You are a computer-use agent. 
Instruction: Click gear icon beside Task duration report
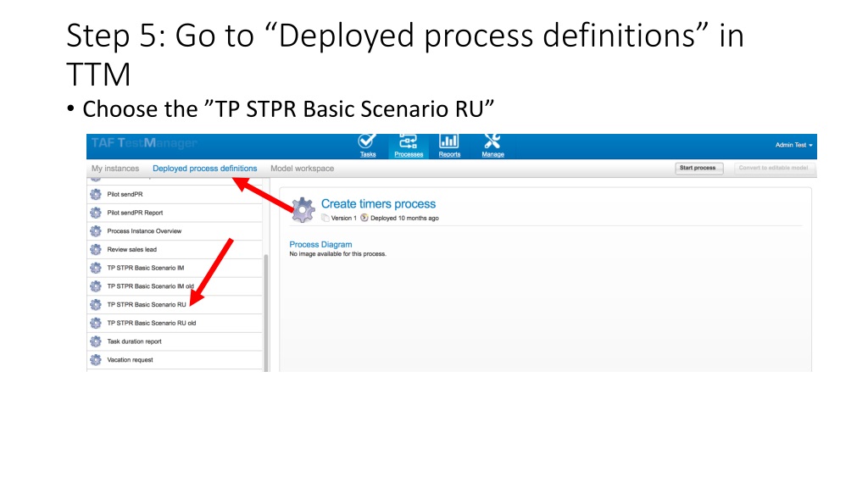point(96,341)
